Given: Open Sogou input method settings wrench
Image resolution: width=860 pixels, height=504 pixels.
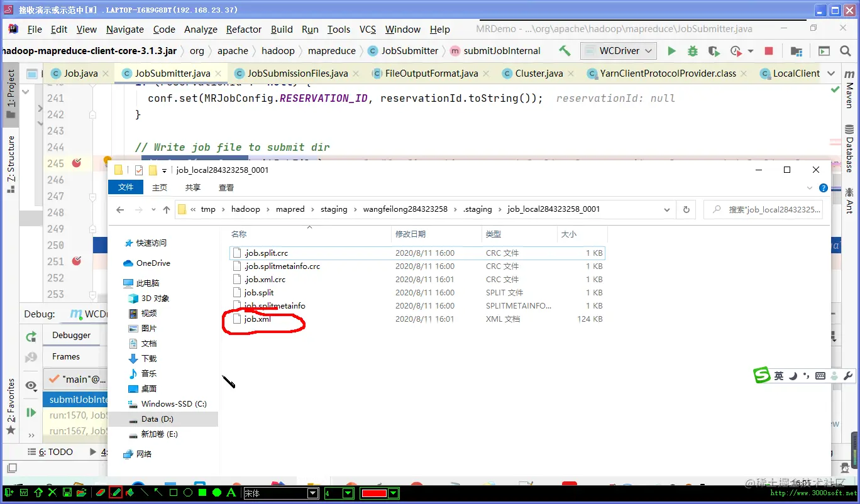Looking at the screenshot, I should [847, 376].
